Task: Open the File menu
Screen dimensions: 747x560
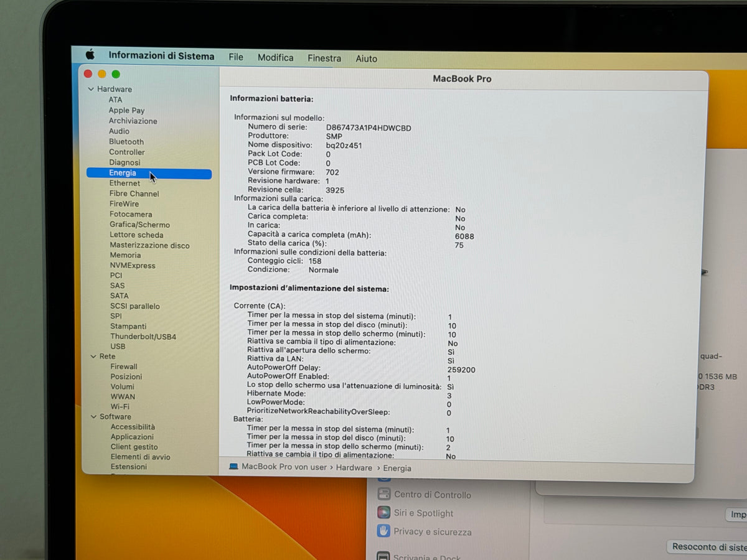Action: point(236,57)
